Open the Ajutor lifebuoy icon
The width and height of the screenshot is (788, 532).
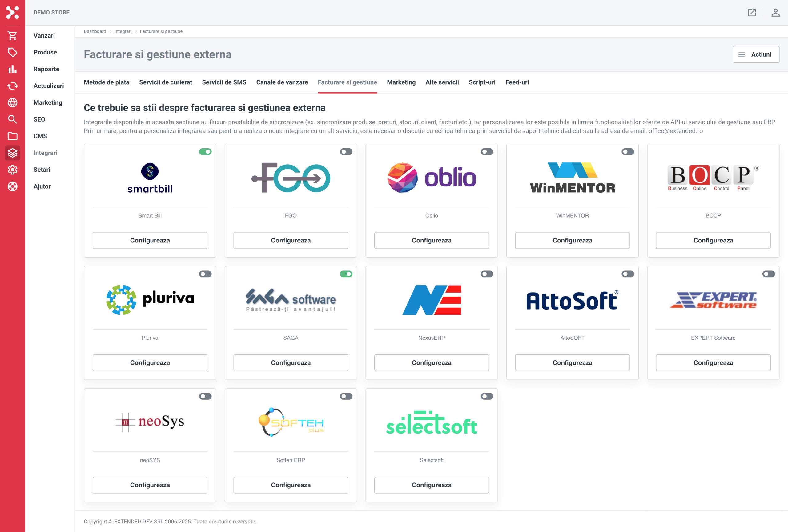point(13,186)
